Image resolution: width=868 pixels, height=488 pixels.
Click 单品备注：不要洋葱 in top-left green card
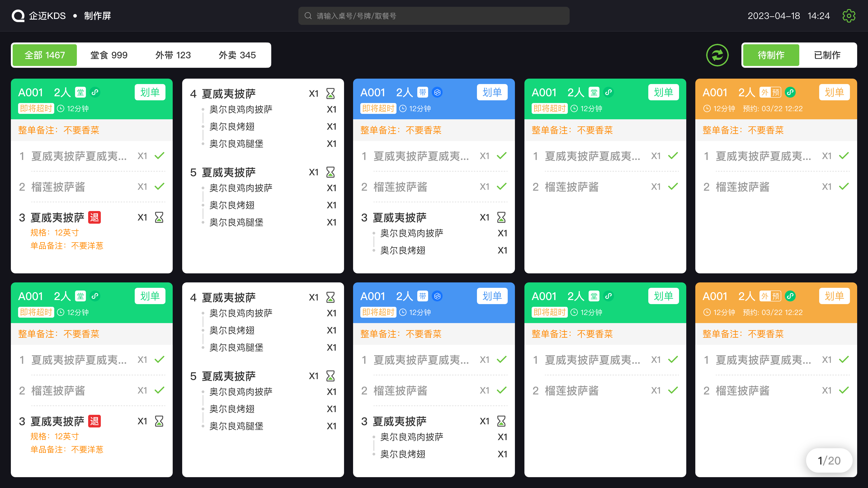pos(67,246)
